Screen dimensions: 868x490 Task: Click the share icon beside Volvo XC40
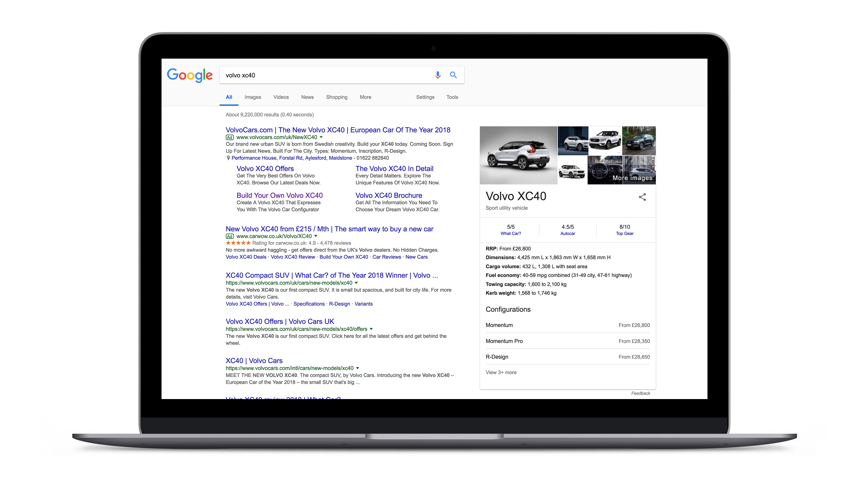(x=642, y=197)
